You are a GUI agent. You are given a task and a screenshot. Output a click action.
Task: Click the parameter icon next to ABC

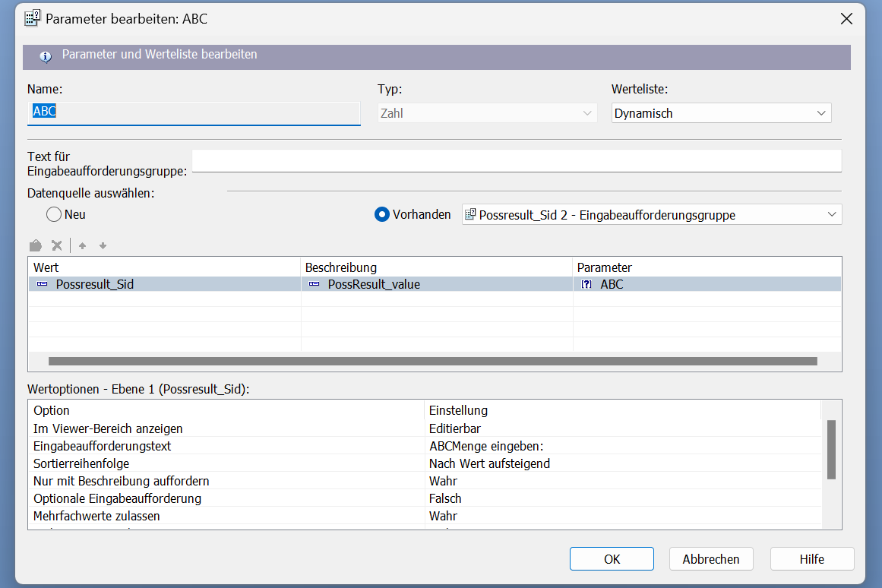(x=586, y=284)
